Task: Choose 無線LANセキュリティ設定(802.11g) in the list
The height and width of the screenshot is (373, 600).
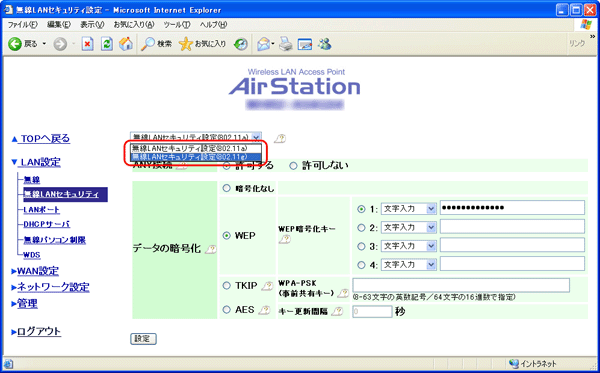Action: point(196,157)
